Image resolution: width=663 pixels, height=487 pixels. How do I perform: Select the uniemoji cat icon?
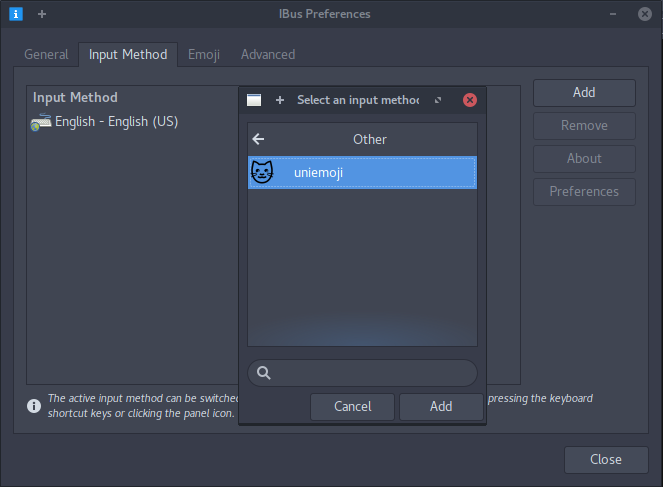coord(261,173)
